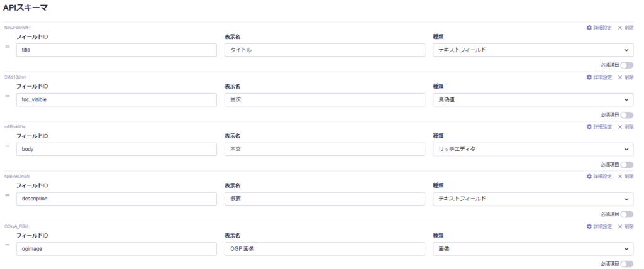Open 詳細設定 gear for description field
The width and height of the screenshot is (644, 269).
click(x=599, y=177)
